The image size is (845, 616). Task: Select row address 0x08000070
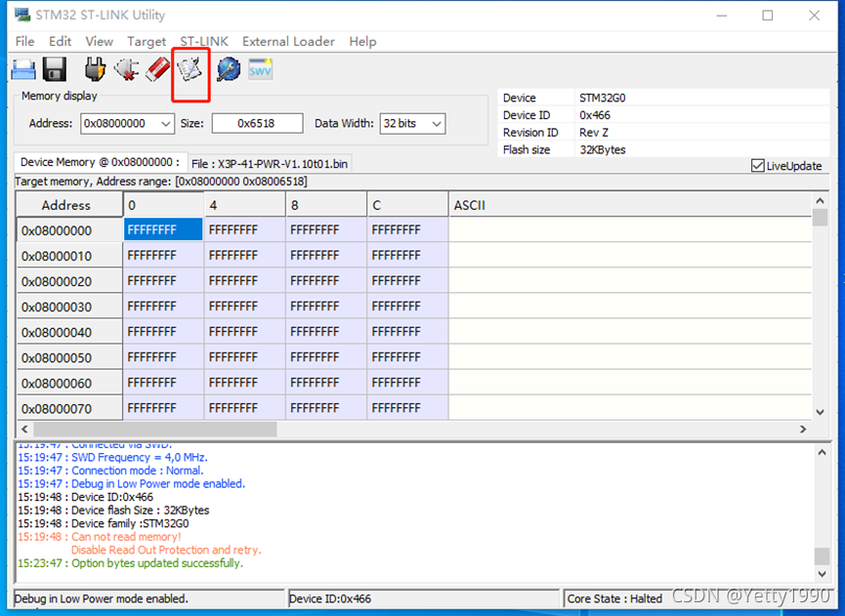[x=69, y=408]
